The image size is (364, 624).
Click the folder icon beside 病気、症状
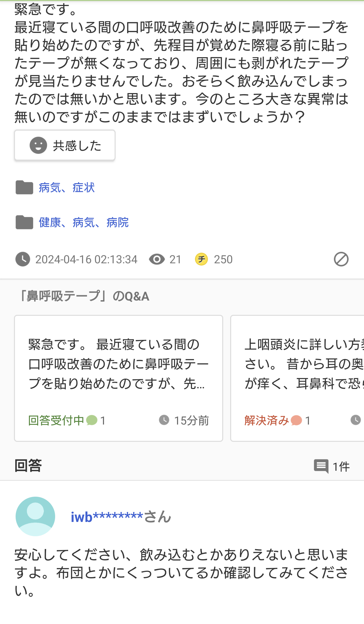pos(24,187)
